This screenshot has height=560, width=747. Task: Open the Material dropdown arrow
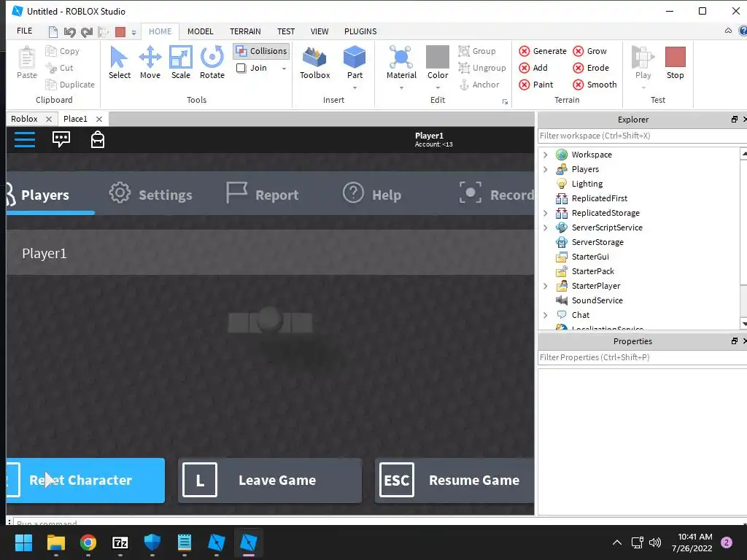pos(402,88)
